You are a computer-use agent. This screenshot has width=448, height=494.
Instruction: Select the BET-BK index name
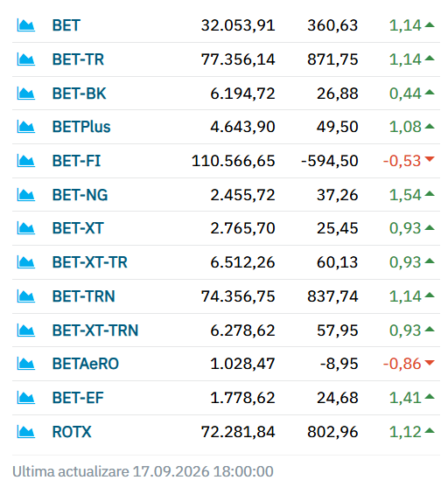79,94
